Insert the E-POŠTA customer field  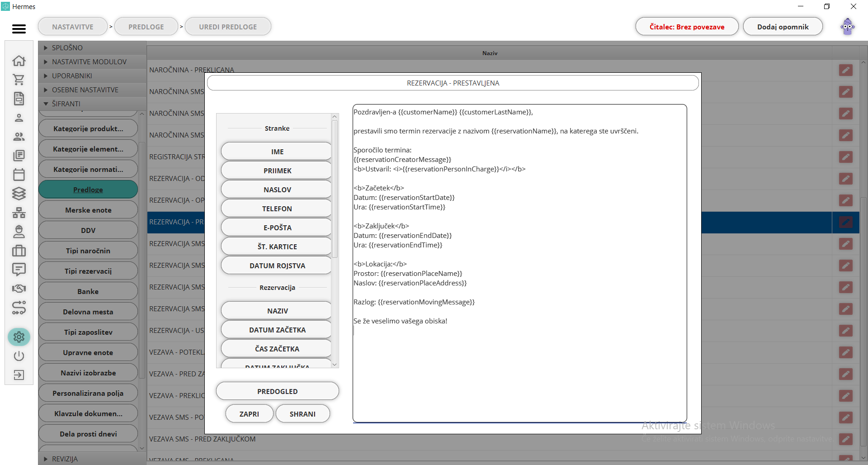(277, 228)
